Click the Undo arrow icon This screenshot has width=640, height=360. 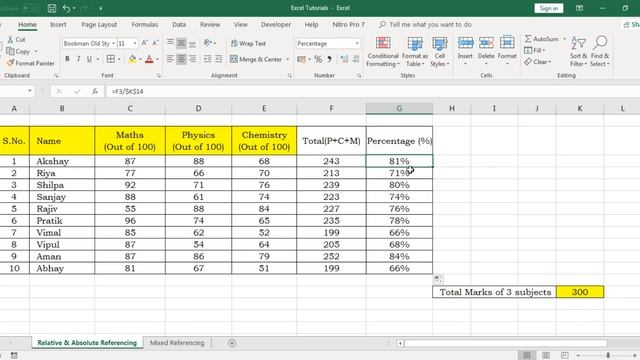click(67, 8)
